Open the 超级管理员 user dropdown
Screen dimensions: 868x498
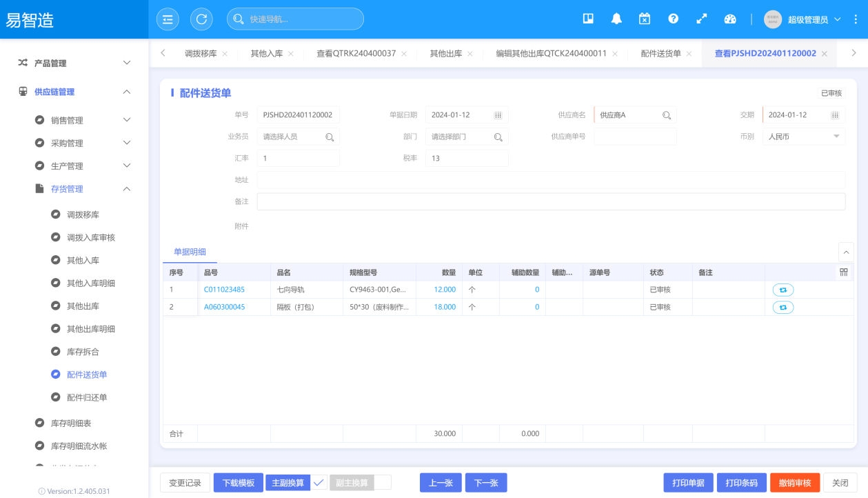[807, 19]
